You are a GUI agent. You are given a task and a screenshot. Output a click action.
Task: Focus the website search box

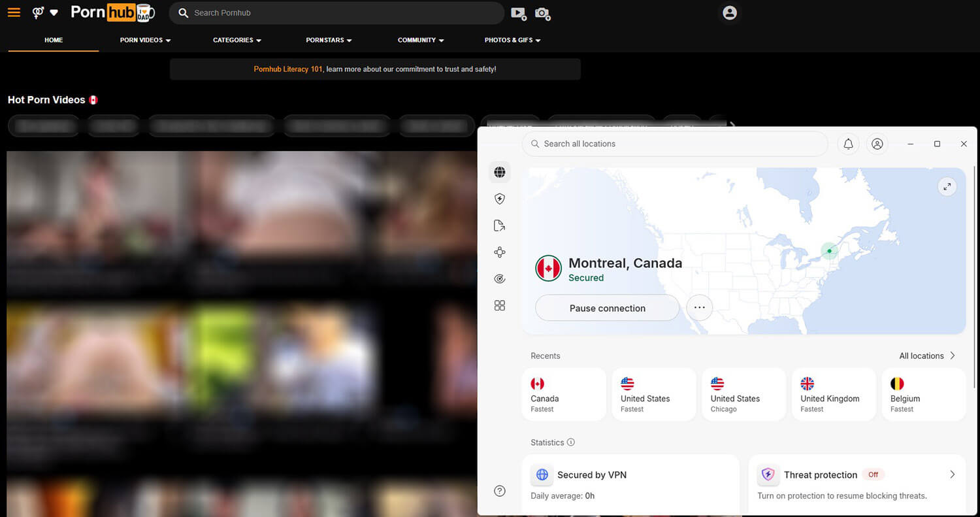(336, 13)
